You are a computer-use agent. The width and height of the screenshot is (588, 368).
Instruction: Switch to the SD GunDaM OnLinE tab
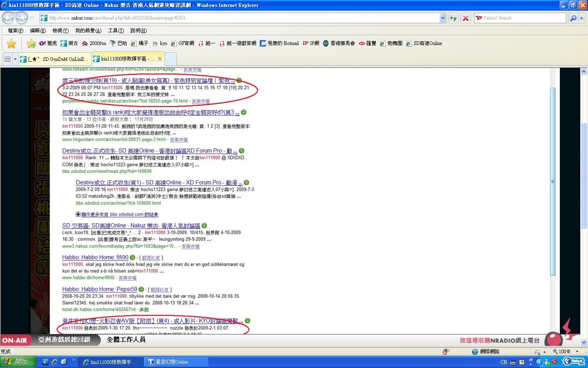click(54, 59)
